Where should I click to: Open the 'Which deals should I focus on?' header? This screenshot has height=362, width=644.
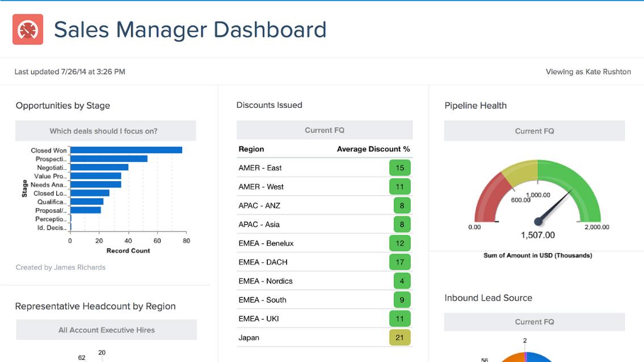(x=106, y=131)
